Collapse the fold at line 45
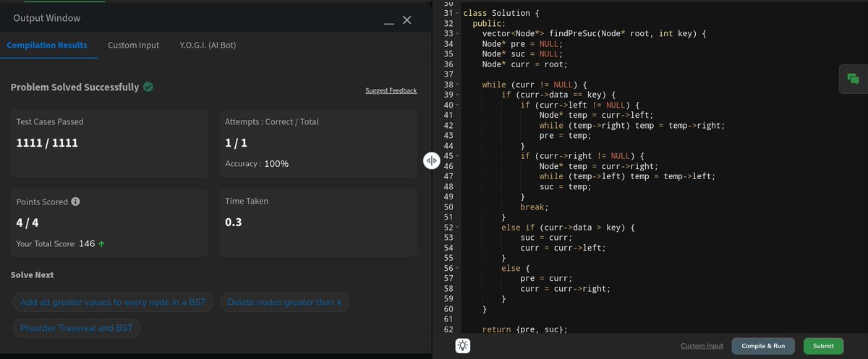Screen dimensions: 868x359 [x=458, y=155]
